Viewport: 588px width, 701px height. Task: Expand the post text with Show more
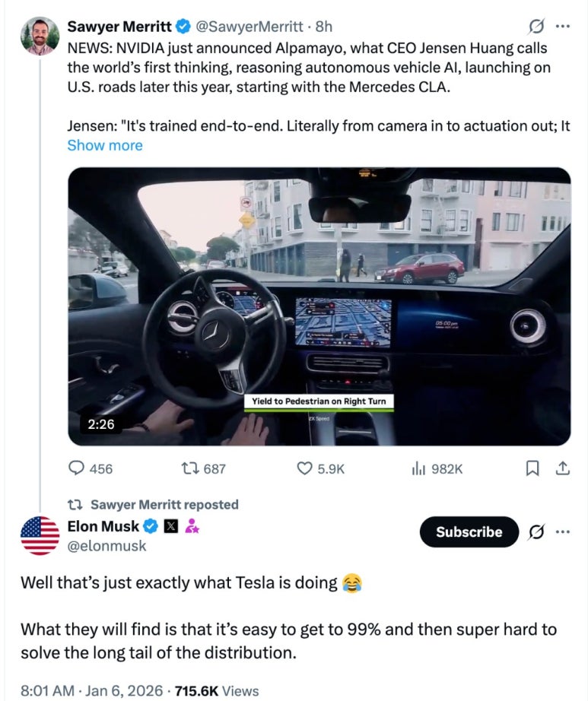click(x=105, y=145)
